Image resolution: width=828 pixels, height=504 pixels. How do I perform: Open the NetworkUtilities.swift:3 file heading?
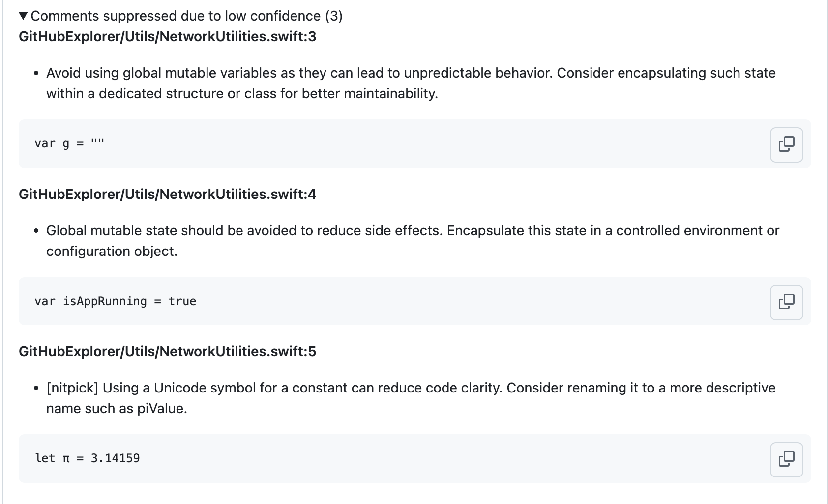pyautogui.click(x=168, y=37)
